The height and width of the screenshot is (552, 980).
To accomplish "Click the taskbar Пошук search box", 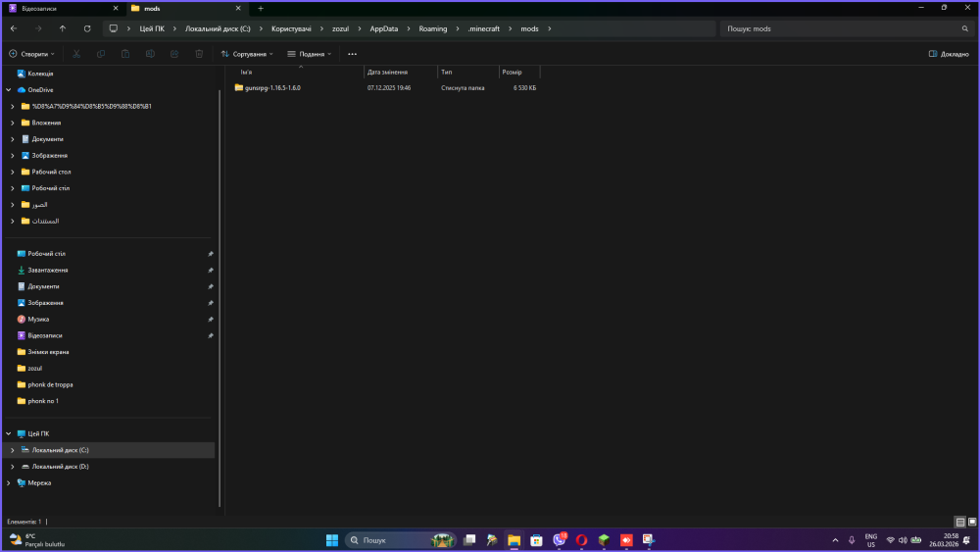I will [400, 540].
